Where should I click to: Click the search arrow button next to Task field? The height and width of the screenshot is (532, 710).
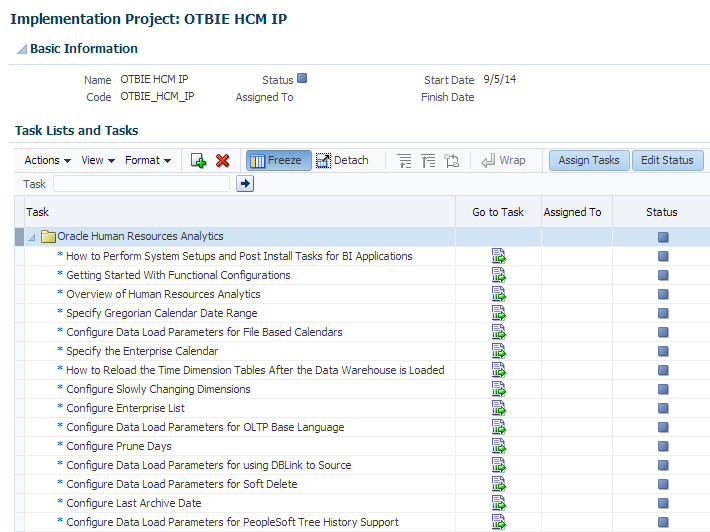245,184
